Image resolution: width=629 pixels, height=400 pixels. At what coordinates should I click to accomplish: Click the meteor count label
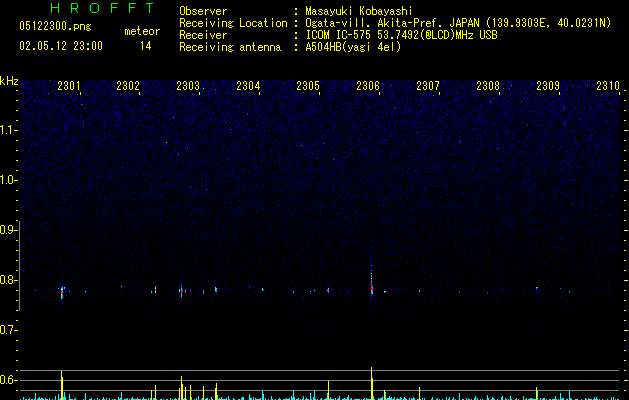click(x=142, y=31)
